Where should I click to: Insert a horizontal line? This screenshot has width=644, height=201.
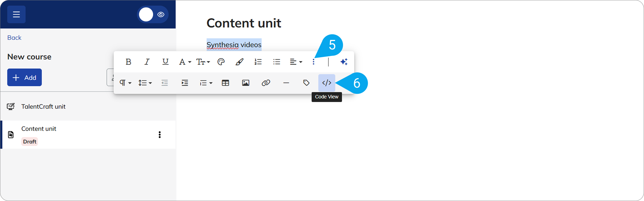click(286, 83)
